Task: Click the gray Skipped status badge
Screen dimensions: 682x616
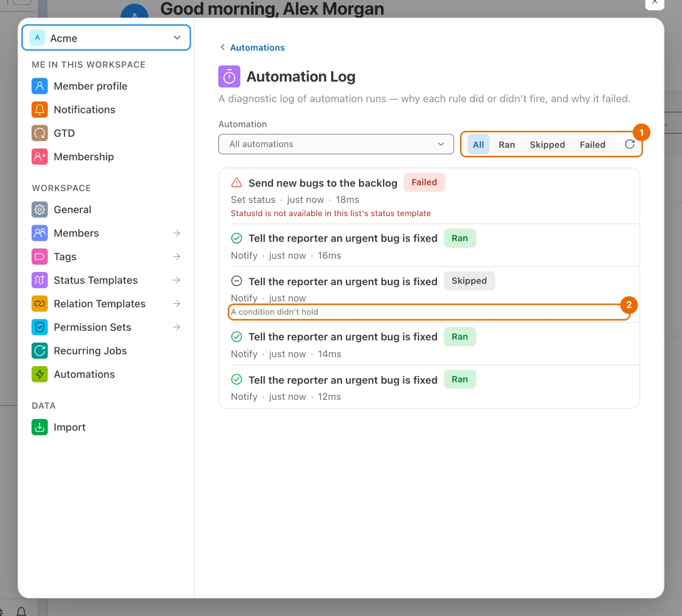Action: [469, 281]
